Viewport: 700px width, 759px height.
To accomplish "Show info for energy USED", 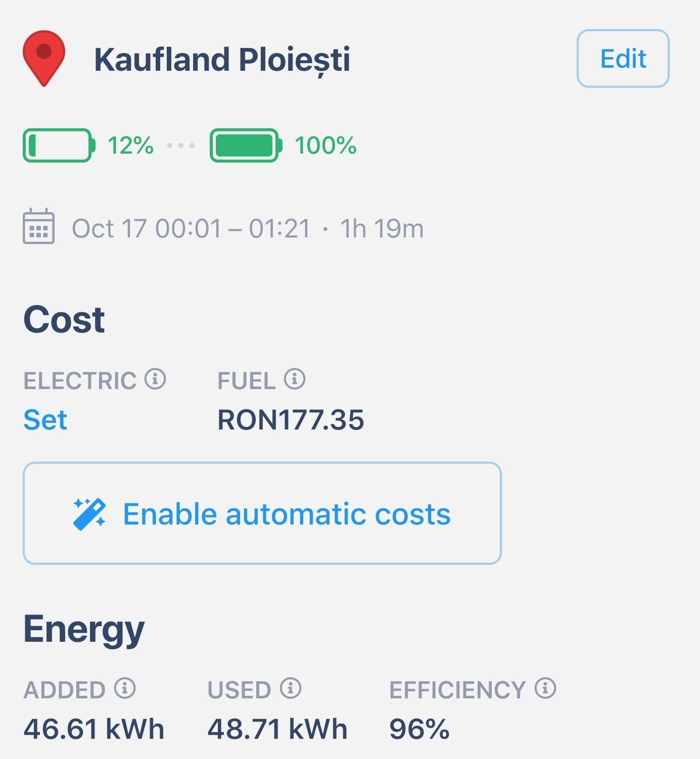I will click(x=291, y=688).
